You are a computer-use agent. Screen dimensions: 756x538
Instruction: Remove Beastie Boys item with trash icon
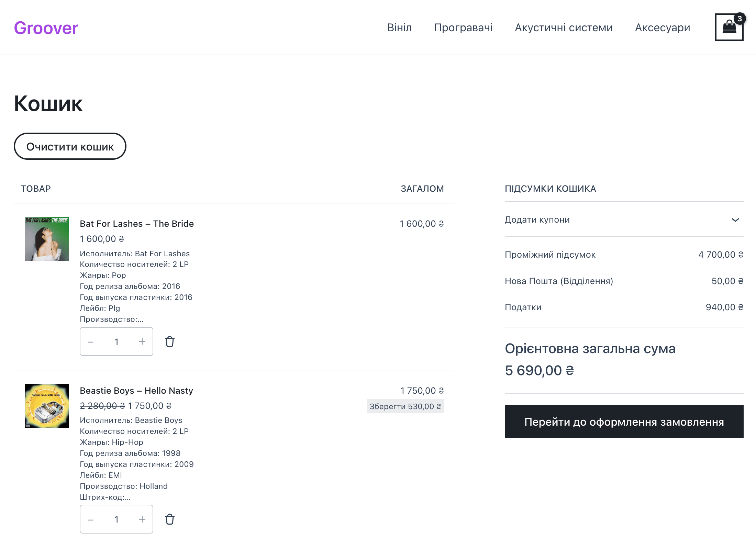click(x=170, y=519)
